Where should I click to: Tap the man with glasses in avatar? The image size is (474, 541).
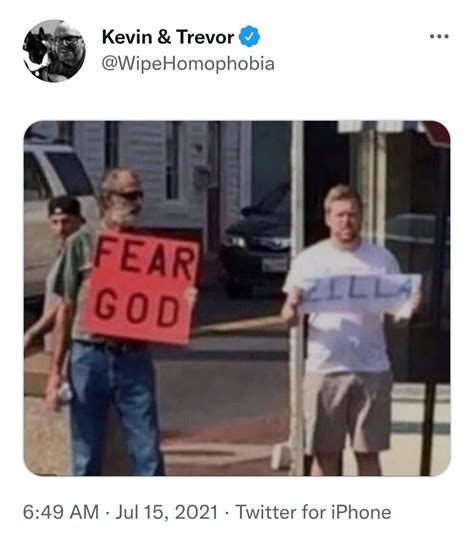coord(68,48)
